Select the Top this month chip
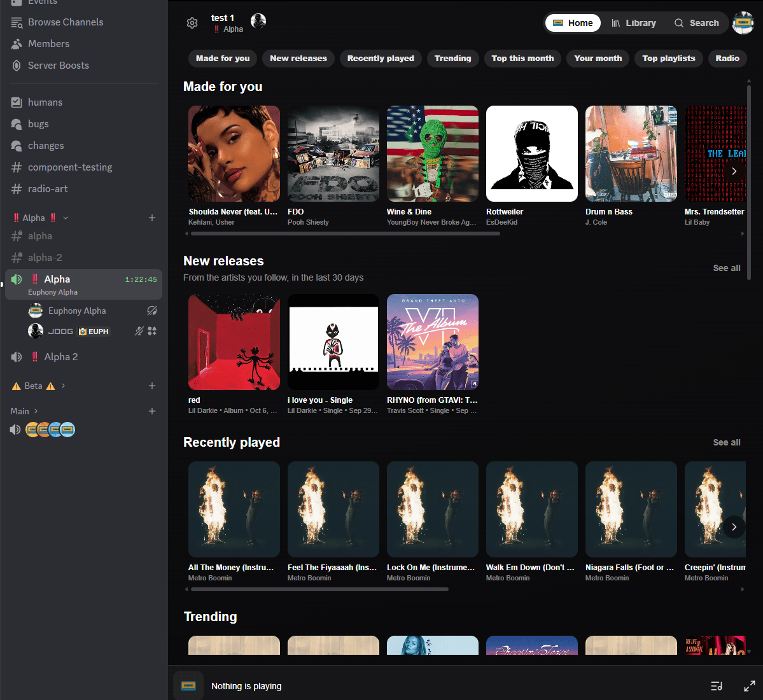The image size is (763, 700). point(522,59)
